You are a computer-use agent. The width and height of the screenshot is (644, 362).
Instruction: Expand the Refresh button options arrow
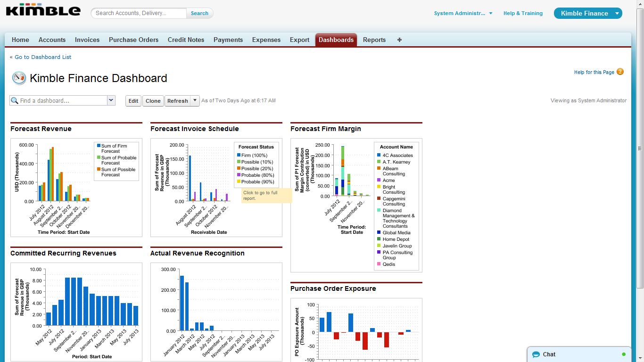[195, 100]
